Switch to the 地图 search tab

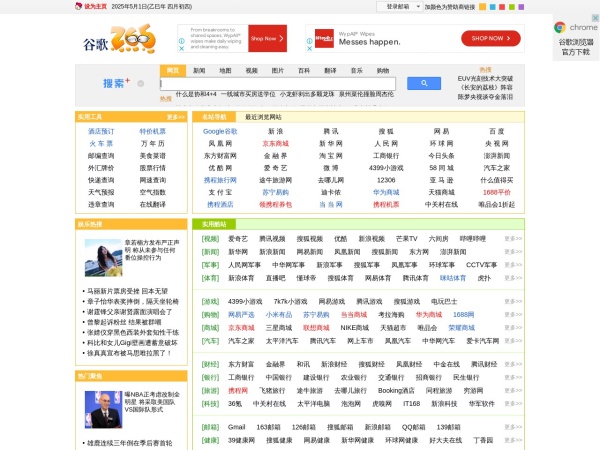point(225,70)
